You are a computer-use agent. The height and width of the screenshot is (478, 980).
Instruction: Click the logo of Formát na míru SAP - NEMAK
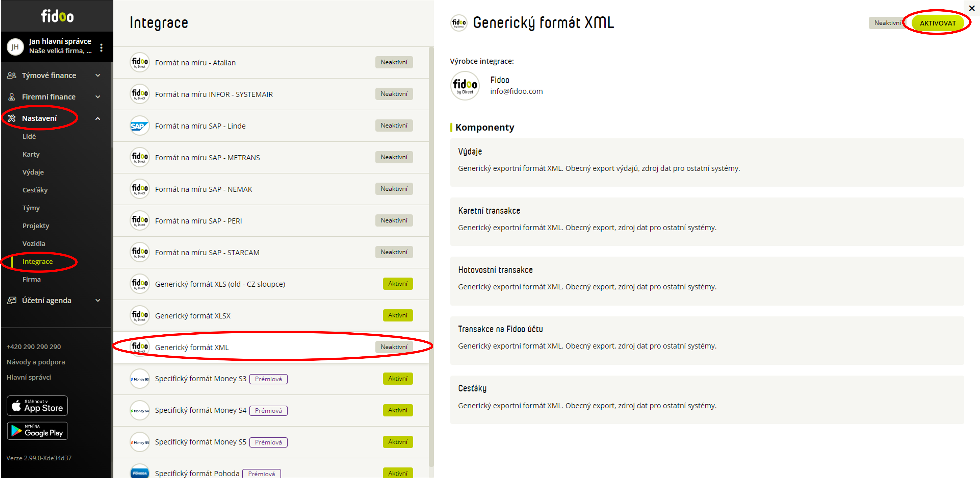pos(140,189)
